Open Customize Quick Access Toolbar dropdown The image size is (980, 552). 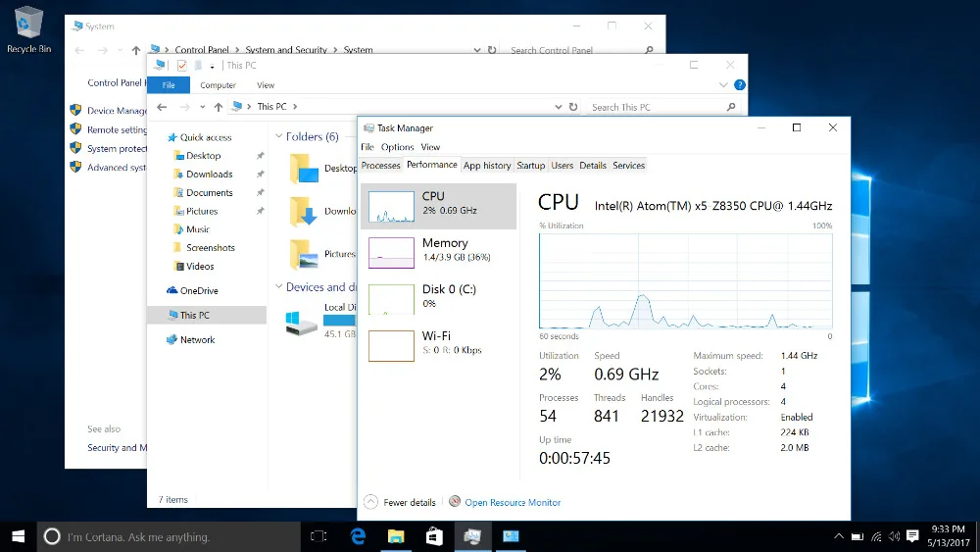pos(212,67)
